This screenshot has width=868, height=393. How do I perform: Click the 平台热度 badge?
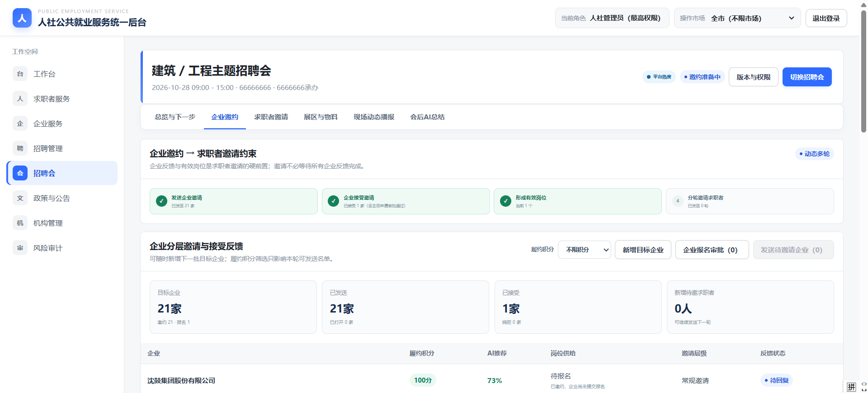[659, 77]
